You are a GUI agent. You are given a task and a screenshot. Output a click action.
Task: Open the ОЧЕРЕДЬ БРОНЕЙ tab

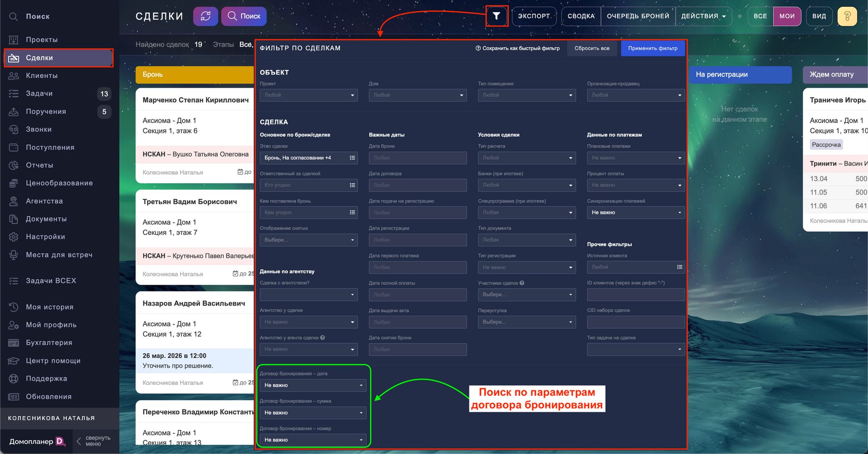[638, 16]
